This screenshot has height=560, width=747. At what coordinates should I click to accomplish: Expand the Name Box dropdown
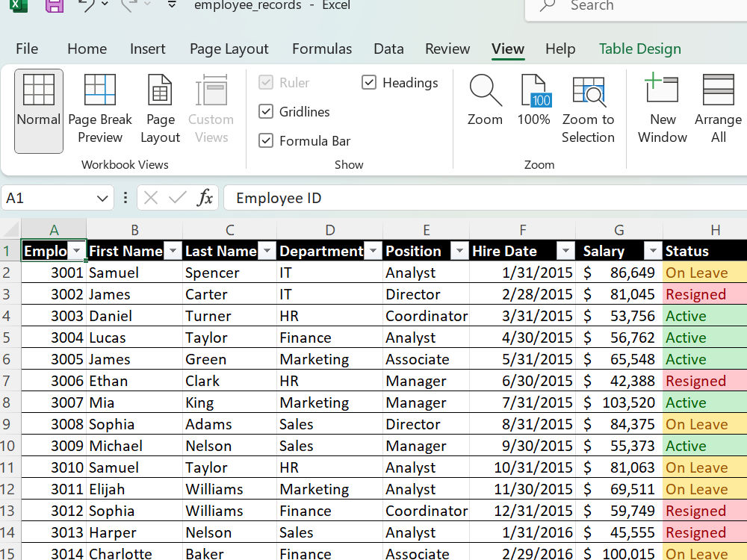pyautogui.click(x=102, y=198)
